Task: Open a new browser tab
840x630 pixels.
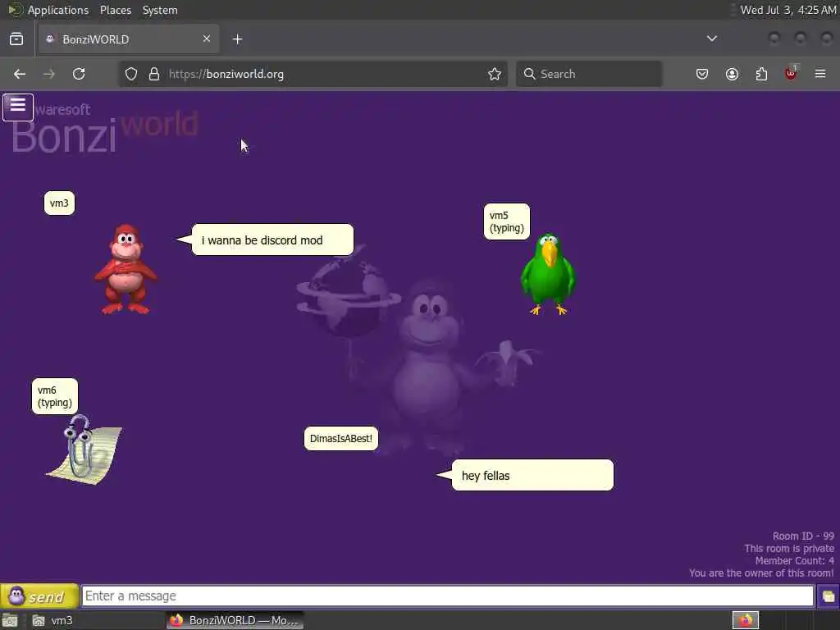Action: [237, 39]
